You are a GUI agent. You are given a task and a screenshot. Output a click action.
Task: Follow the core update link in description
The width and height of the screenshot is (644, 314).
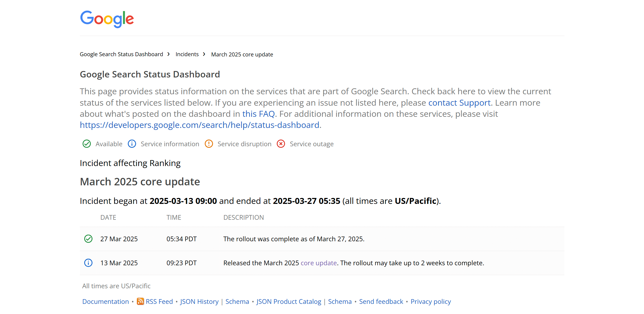tap(319, 263)
